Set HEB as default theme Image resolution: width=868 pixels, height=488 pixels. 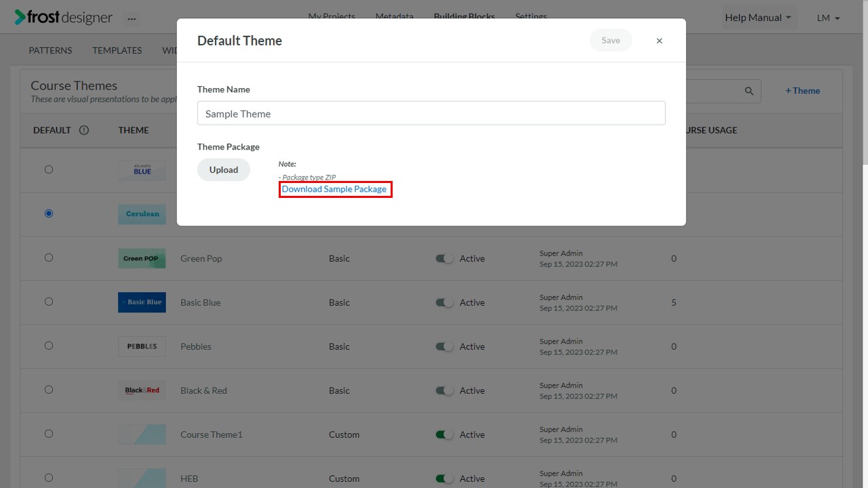point(49,478)
